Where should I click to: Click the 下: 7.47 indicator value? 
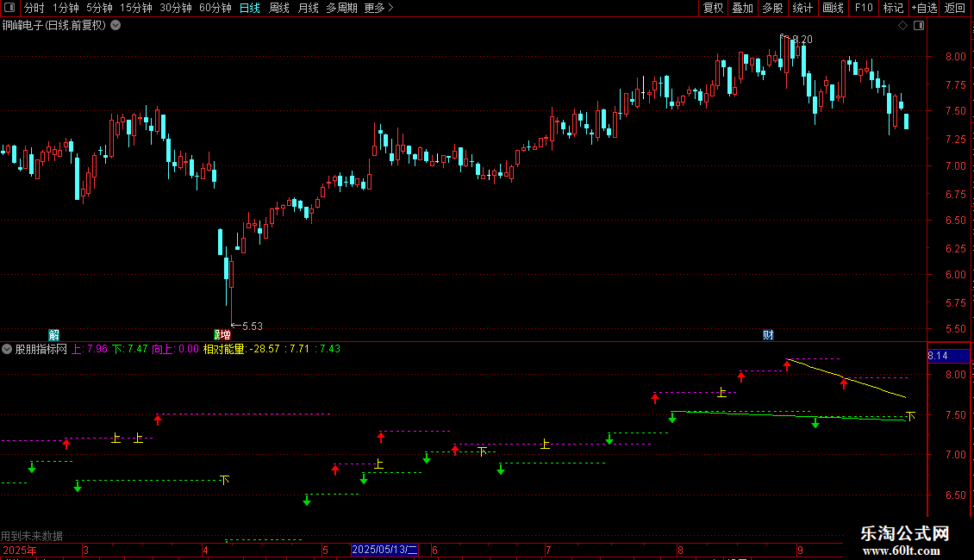[130, 349]
